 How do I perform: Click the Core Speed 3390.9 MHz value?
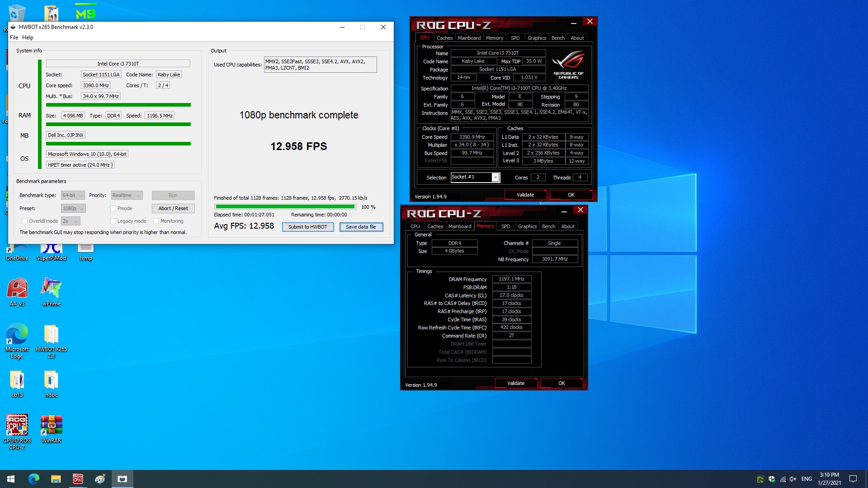[472, 137]
